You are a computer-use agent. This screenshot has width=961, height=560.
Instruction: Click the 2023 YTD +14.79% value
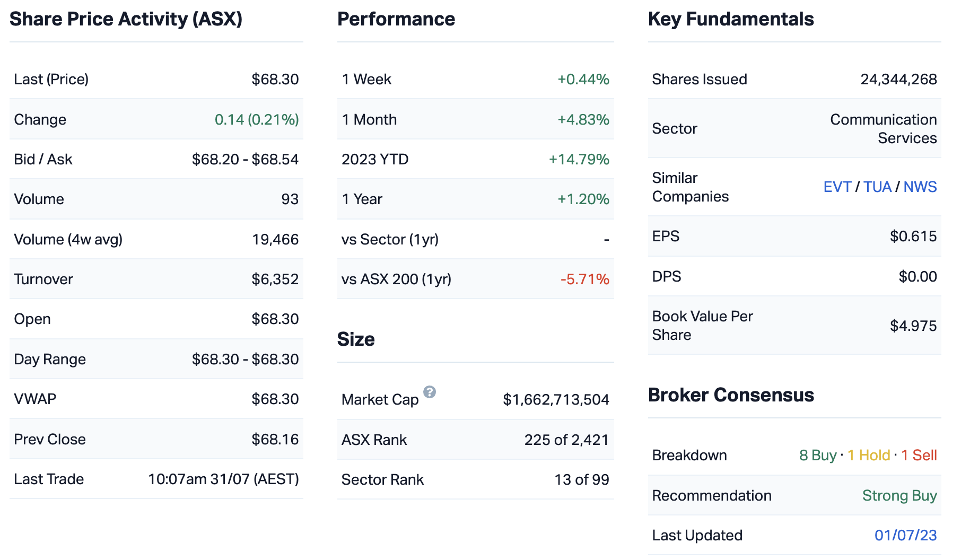point(579,159)
